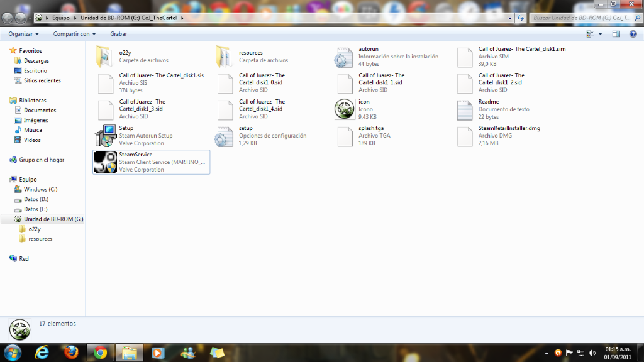Select Equipo in navigation pane
Image resolution: width=644 pixels, height=362 pixels.
(x=28, y=179)
